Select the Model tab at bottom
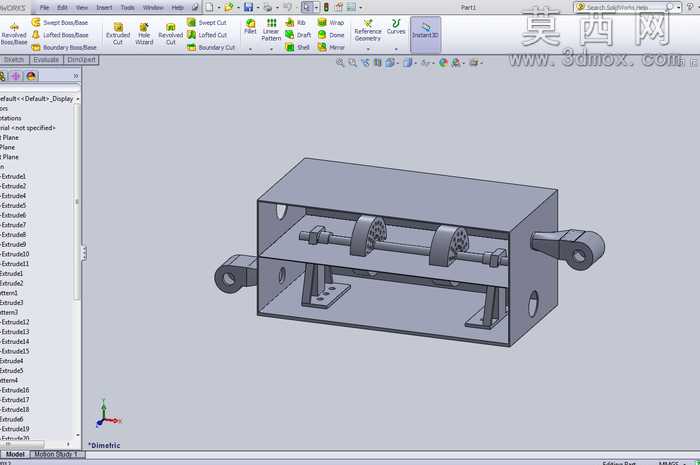This screenshot has width=700, height=465. [x=15, y=454]
